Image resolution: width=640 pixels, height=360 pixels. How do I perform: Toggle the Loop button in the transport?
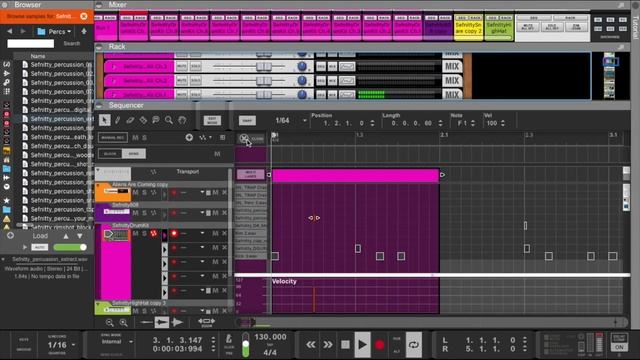tap(413, 345)
